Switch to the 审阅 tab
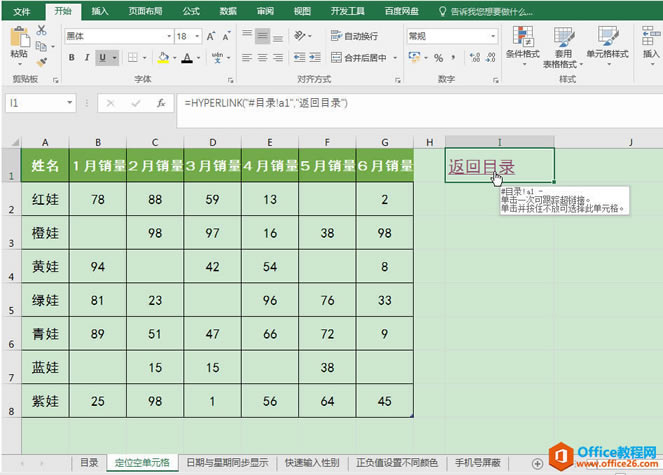The height and width of the screenshot is (475, 663). coord(265,11)
